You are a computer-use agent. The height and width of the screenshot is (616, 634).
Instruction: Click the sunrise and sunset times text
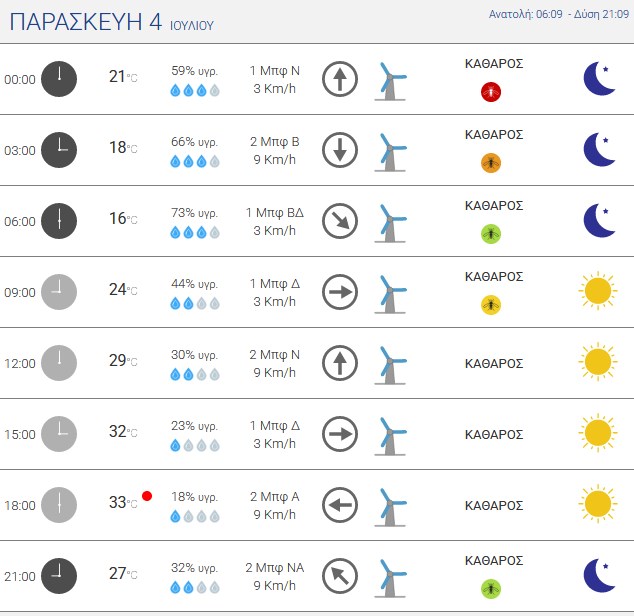pyautogui.click(x=559, y=14)
